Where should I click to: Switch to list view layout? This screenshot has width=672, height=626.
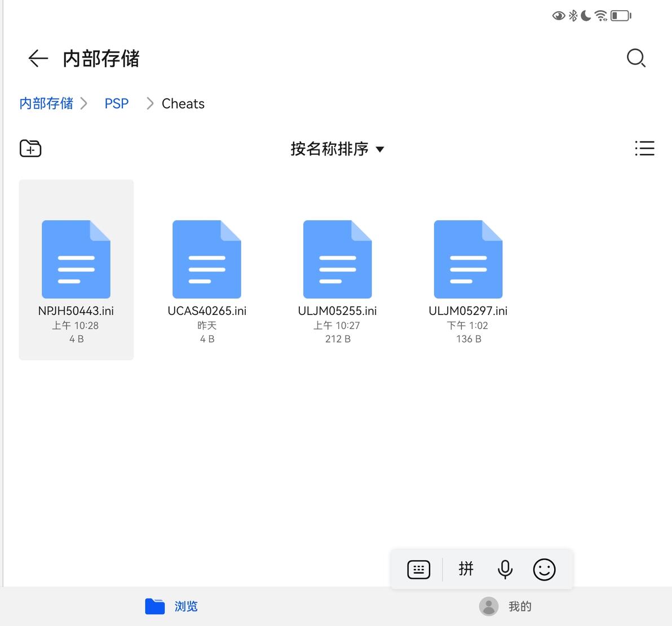pyautogui.click(x=645, y=148)
